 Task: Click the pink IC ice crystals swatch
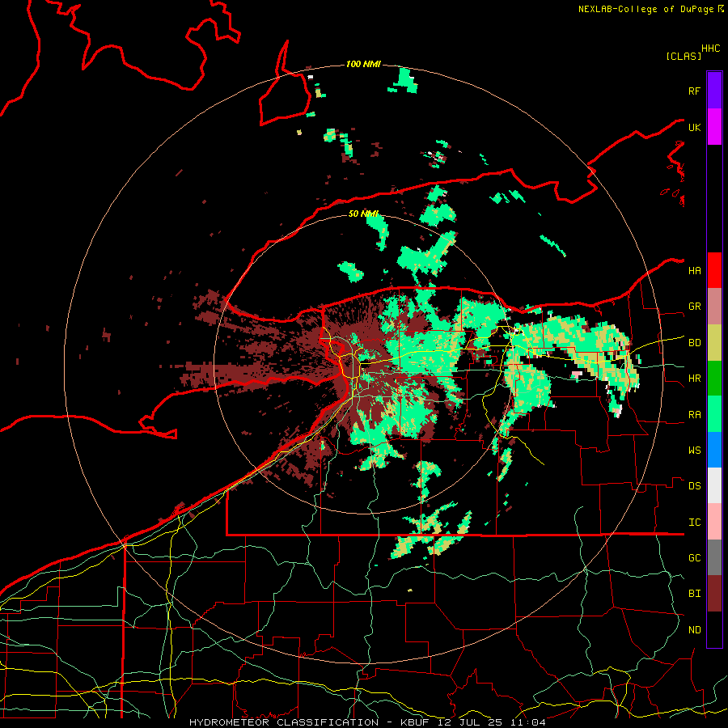714,522
